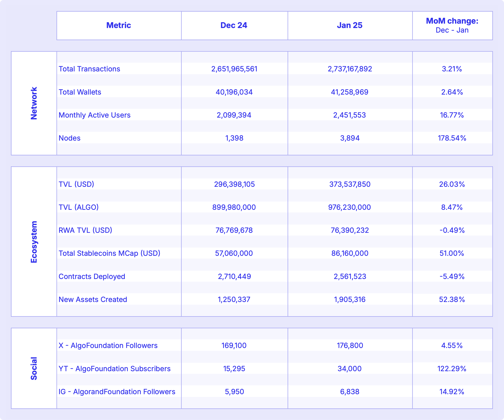Click the RWA TVL (USD) label
This screenshot has width=504, height=420.
[85, 230]
